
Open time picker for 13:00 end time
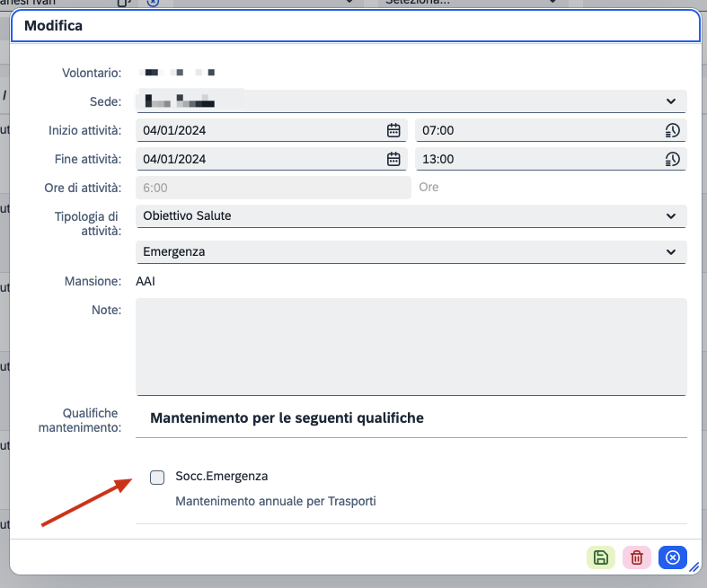point(672,159)
